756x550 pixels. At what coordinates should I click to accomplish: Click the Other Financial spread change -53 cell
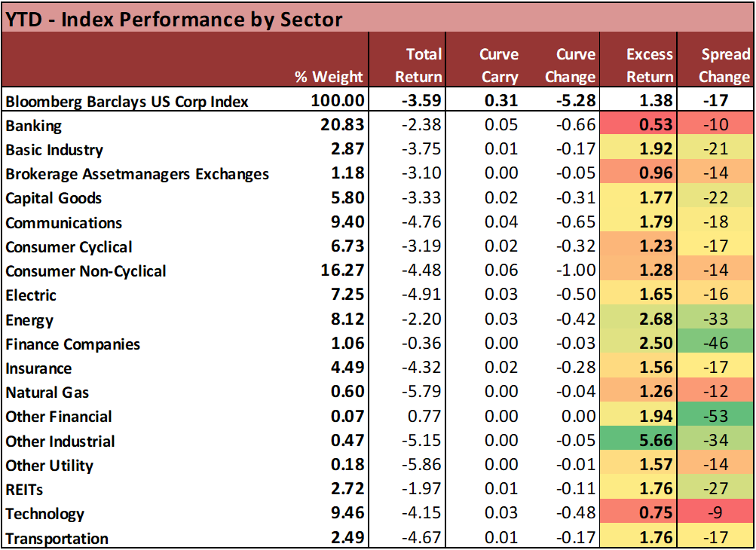tap(715, 417)
